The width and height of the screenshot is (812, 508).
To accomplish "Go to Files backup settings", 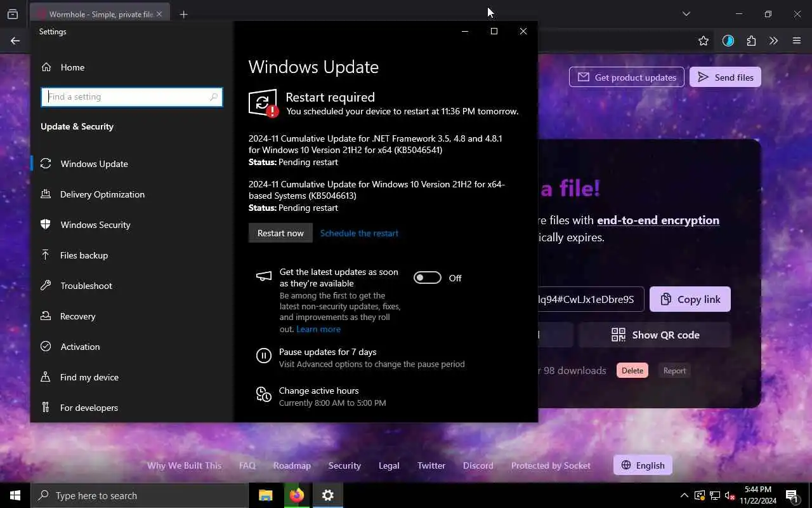I will pyautogui.click(x=84, y=255).
